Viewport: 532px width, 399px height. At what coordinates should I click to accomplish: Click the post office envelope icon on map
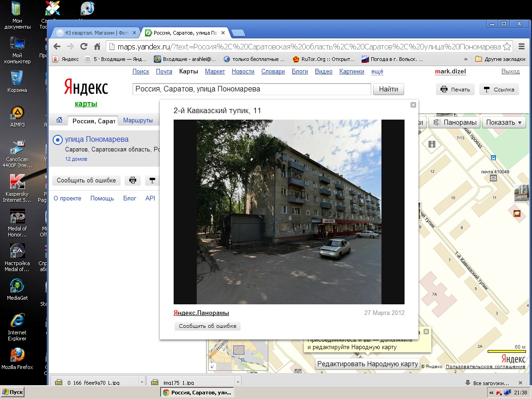pyautogui.click(x=493, y=178)
